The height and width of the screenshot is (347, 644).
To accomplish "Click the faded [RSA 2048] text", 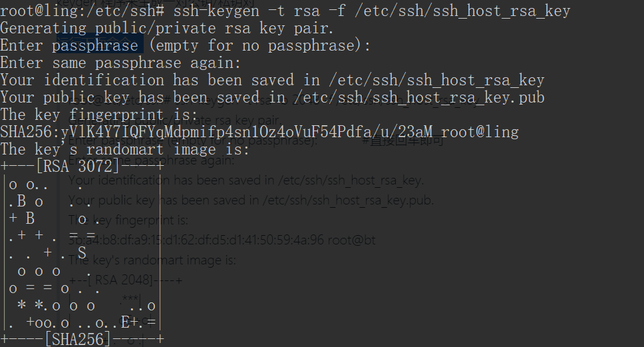I will (x=125, y=280).
